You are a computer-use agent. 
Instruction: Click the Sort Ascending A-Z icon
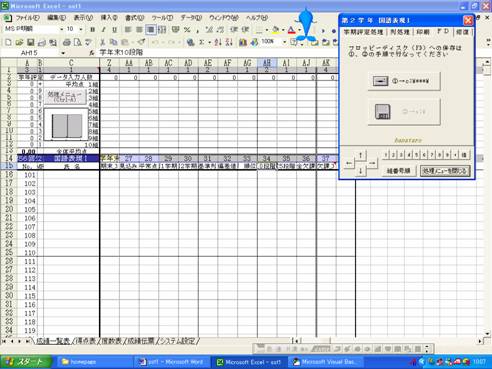click(x=218, y=42)
